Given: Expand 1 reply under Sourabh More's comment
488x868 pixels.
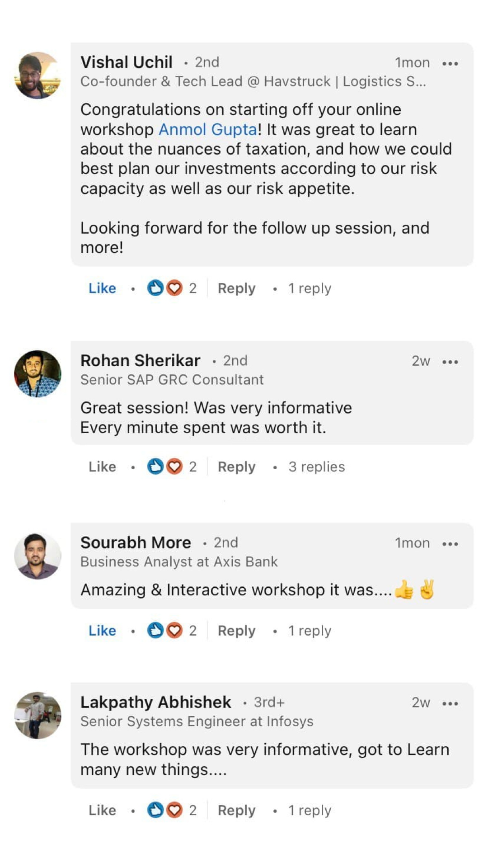Looking at the screenshot, I should 310,630.
